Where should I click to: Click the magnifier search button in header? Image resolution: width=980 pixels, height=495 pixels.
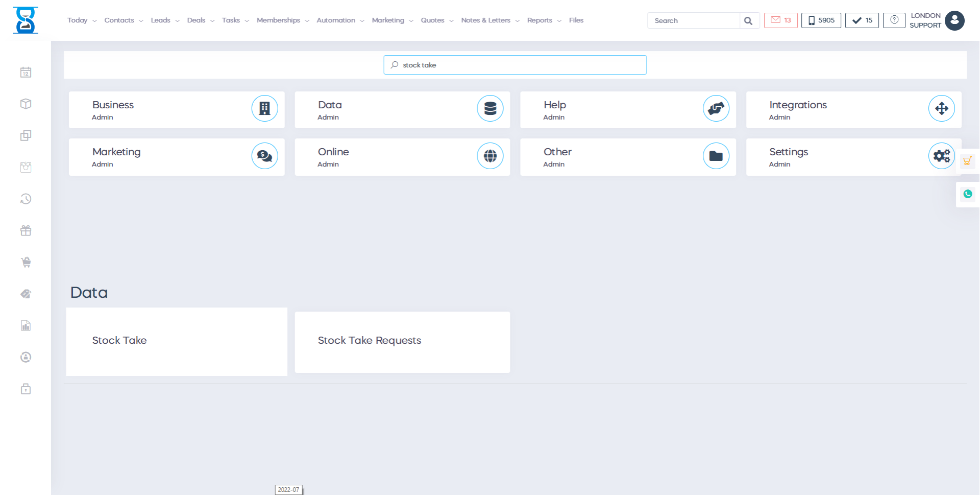pos(748,21)
